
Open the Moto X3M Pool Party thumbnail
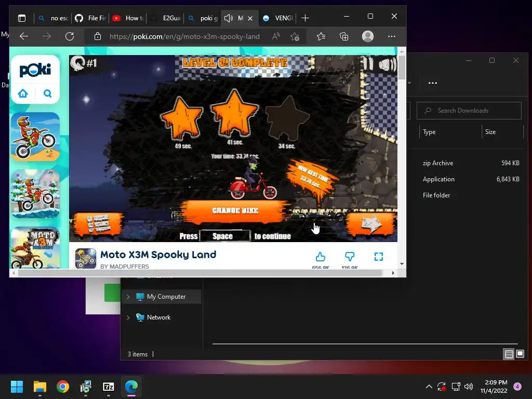click(x=35, y=248)
